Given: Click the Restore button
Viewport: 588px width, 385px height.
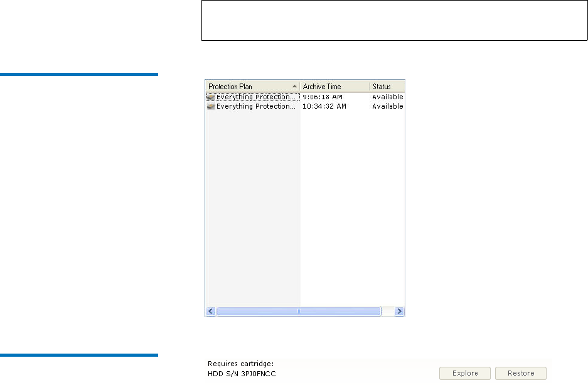Looking at the screenshot, I should coord(521,373).
